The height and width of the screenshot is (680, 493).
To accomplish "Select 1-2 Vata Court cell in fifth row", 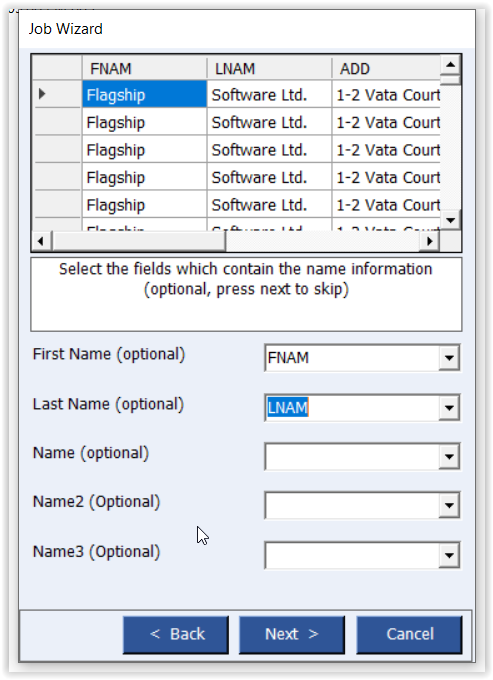I will click(386, 204).
